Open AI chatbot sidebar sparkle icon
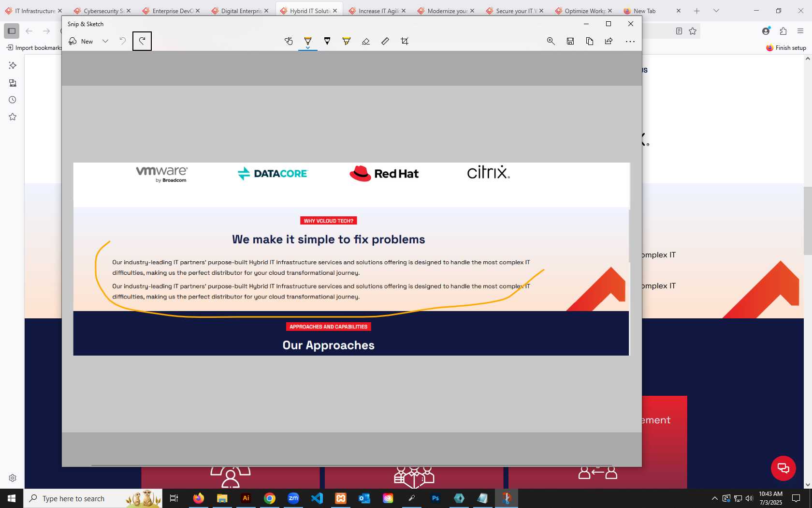Image resolution: width=812 pixels, height=508 pixels. (13, 65)
